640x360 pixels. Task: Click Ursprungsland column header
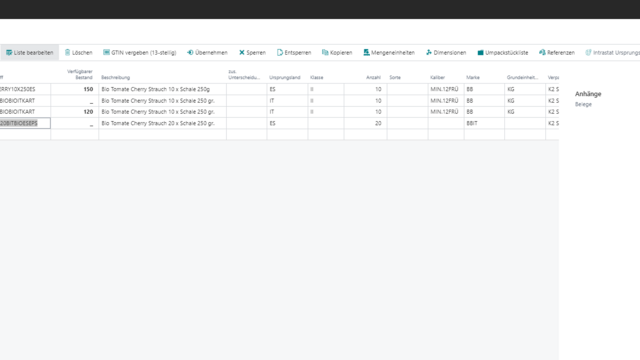(x=284, y=77)
